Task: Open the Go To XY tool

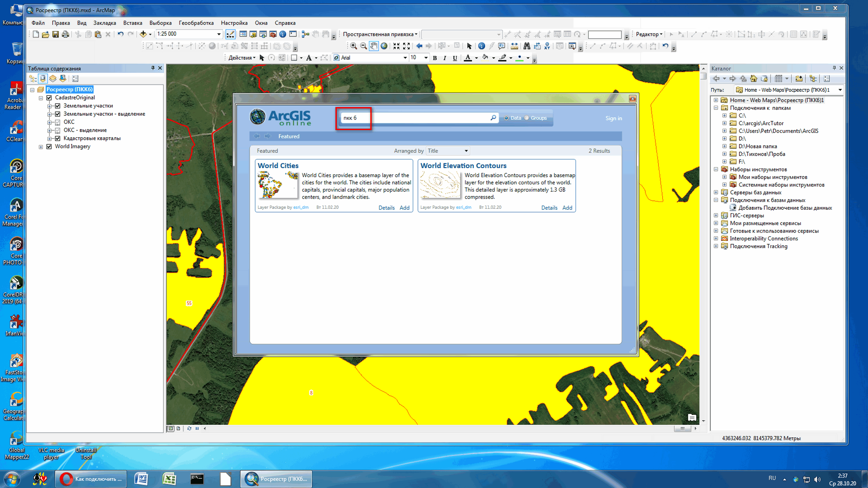Action: click(x=547, y=46)
